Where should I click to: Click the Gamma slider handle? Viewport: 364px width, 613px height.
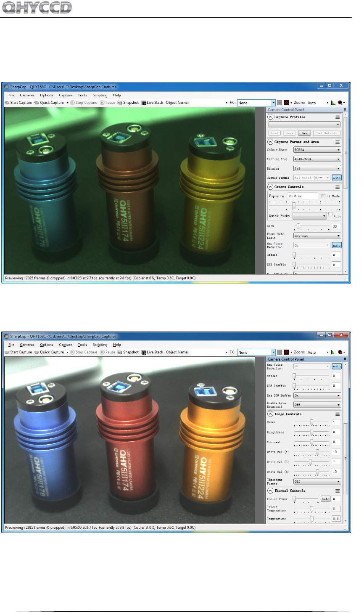click(x=311, y=422)
